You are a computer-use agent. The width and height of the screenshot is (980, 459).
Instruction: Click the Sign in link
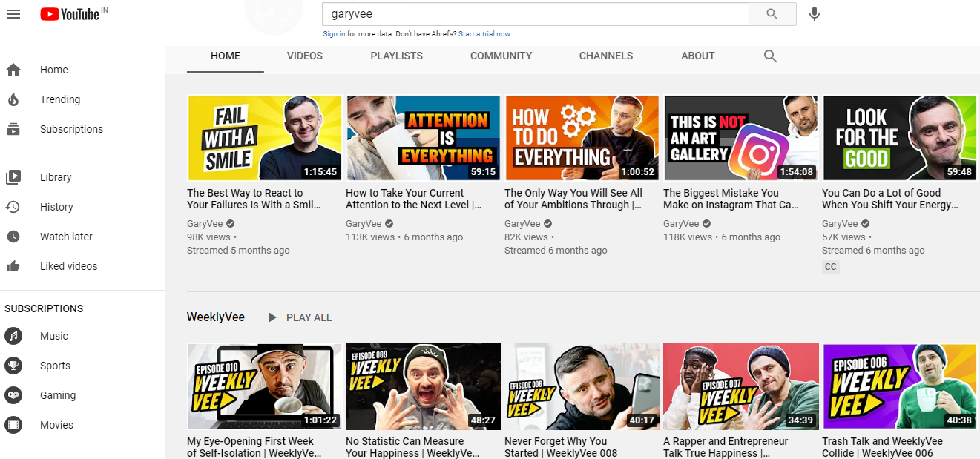point(334,34)
